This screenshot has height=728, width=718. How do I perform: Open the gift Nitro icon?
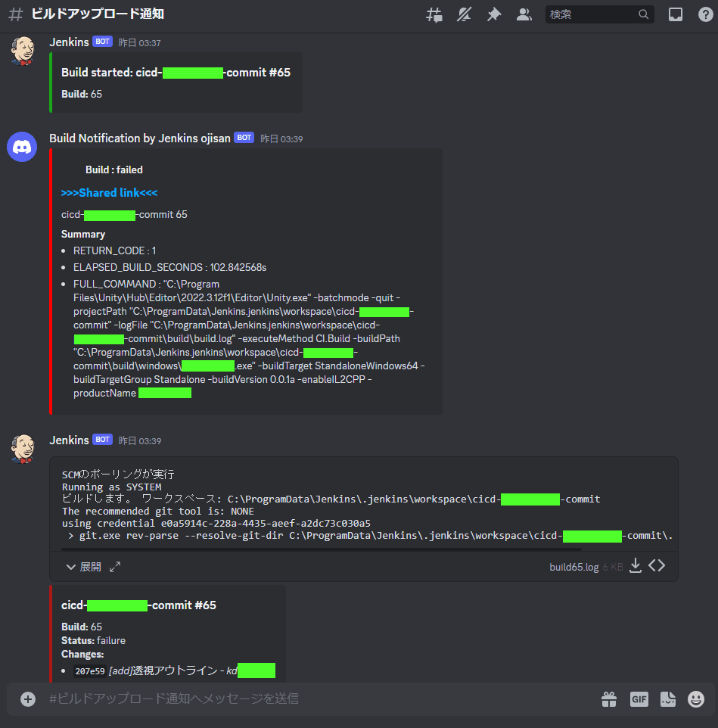609,699
